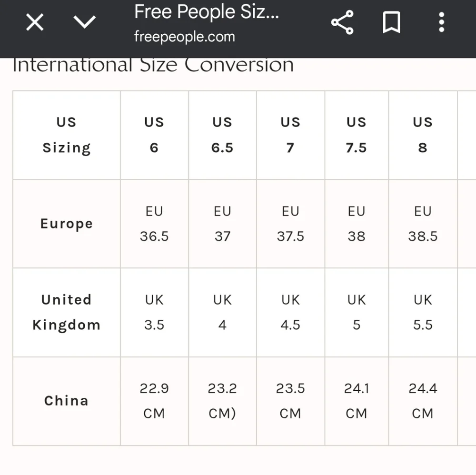
Task: Open the three-dot overflow menu
Action: 441,22
